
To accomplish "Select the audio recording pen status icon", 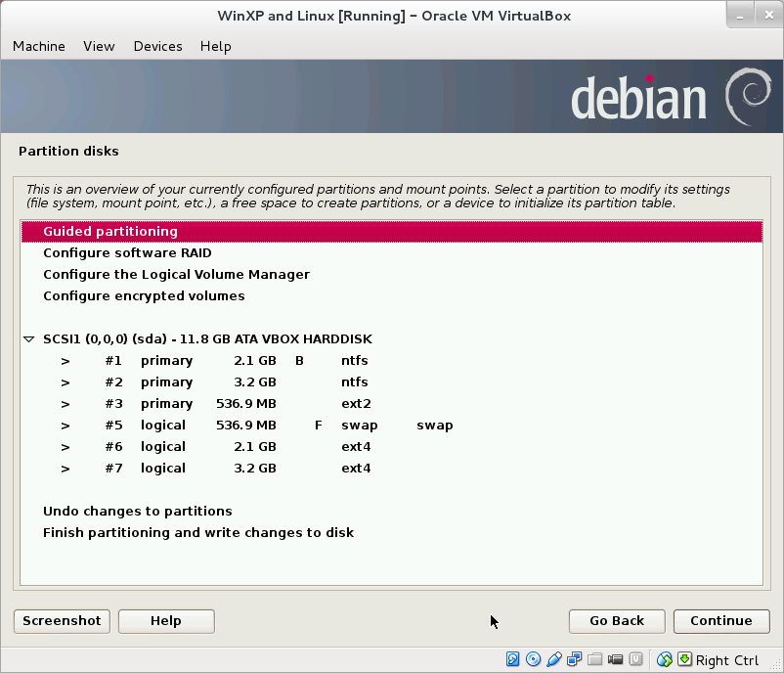I will (x=552, y=659).
